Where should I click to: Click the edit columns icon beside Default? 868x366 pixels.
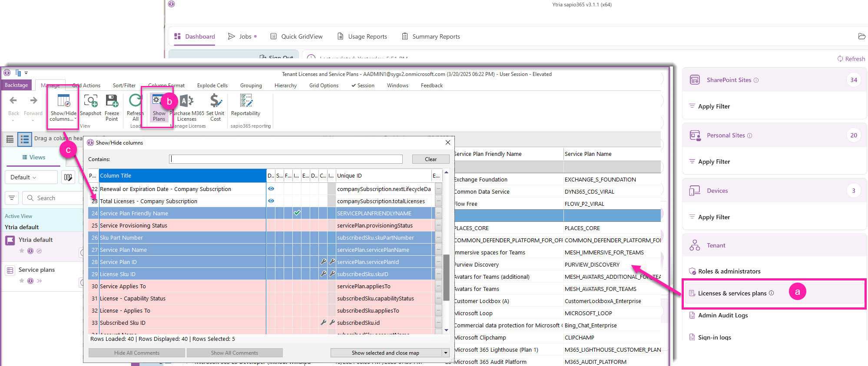68,177
